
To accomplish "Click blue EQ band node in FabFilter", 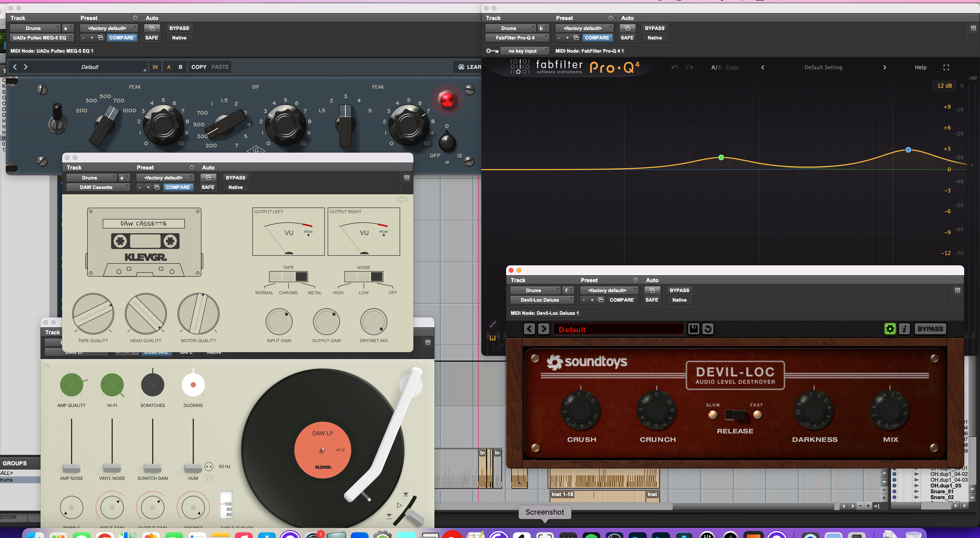I will point(908,150).
